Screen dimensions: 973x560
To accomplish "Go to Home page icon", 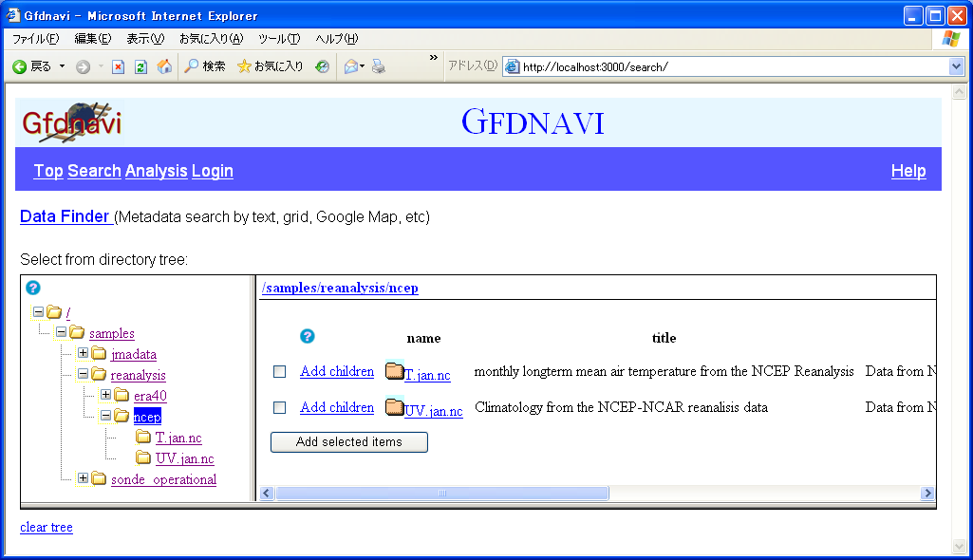I will 164,66.
